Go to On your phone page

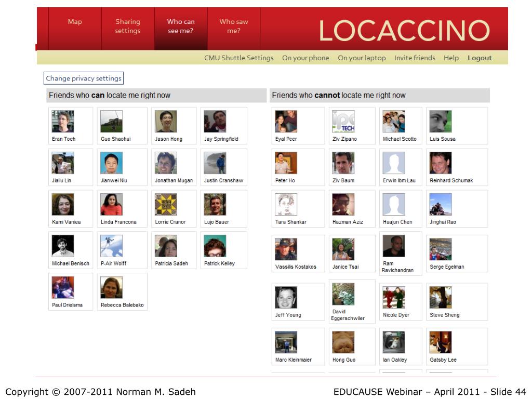click(x=305, y=58)
